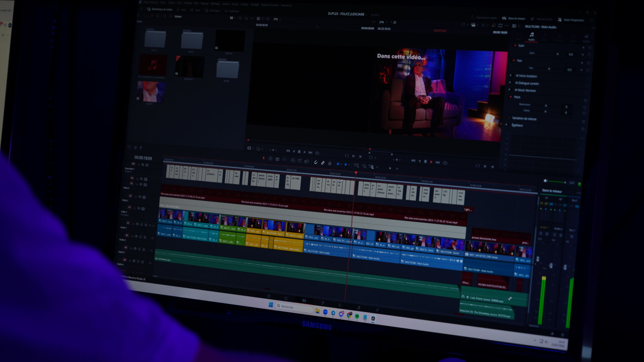Click the Exportation rapide button
Image resolution: width=644 pixels, height=362 pixels.
(x=484, y=18)
